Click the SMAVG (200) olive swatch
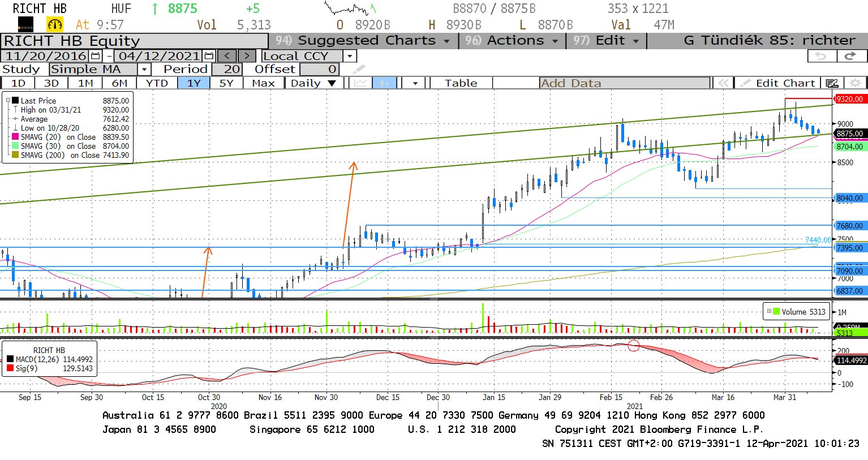This screenshot has width=868, height=460. [16, 155]
